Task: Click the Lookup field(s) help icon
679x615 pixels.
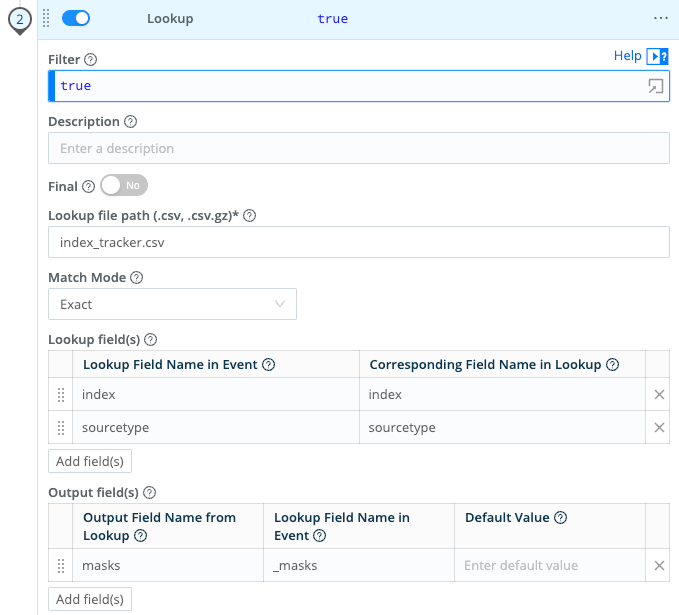Action: [x=150, y=340]
